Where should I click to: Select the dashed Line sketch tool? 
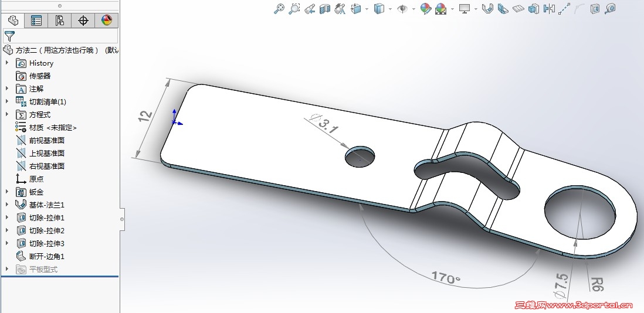[x=564, y=8]
